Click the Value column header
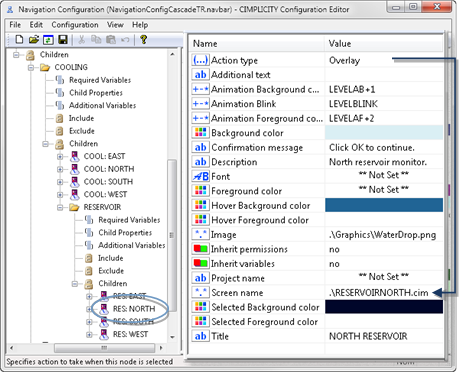Image resolution: width=459 pixels, height=373 pixels. pyautogui.click(x=384, y=44)
